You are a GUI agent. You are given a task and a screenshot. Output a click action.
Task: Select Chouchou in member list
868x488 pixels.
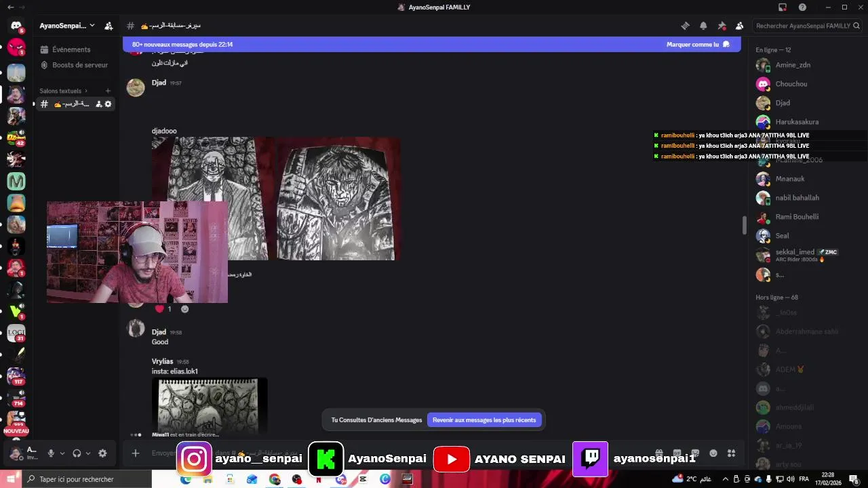coord(804,84)
